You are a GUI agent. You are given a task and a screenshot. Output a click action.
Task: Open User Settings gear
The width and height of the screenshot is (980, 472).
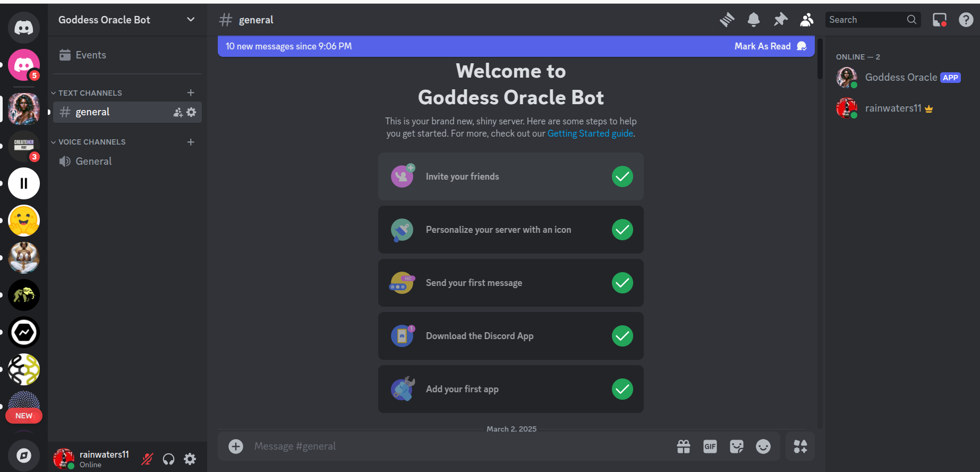pyautogui.click(x=190, y=459)
